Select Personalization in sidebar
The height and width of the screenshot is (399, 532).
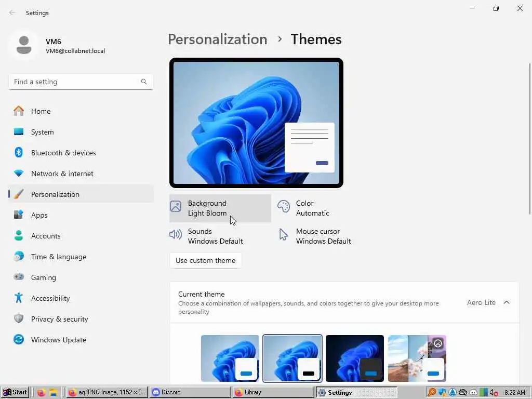(x=81, y=194)
